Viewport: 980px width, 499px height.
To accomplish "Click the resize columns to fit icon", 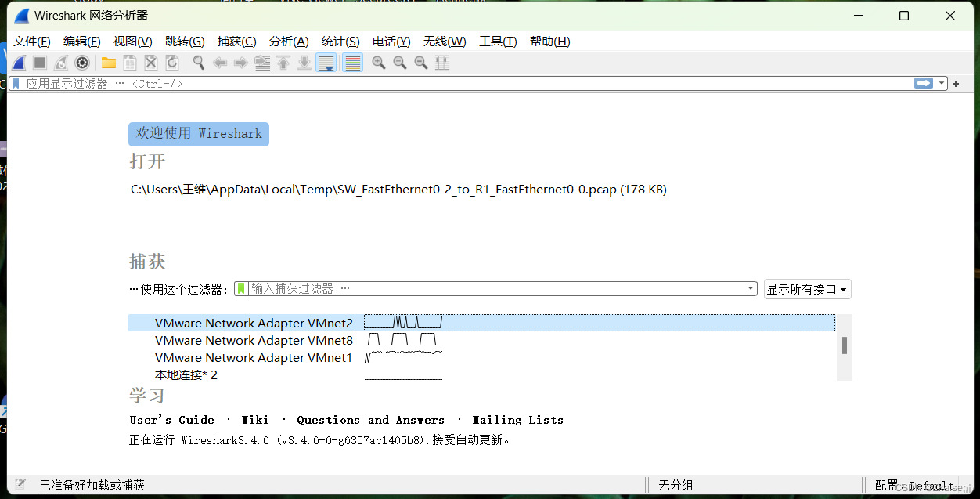I will pos(442,63).
